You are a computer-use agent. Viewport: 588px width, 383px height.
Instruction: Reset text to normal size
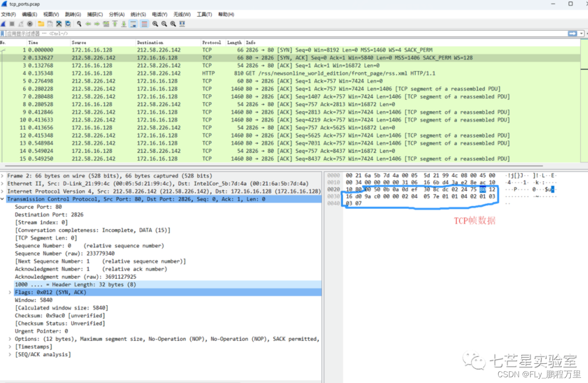[x=173, y=24]
